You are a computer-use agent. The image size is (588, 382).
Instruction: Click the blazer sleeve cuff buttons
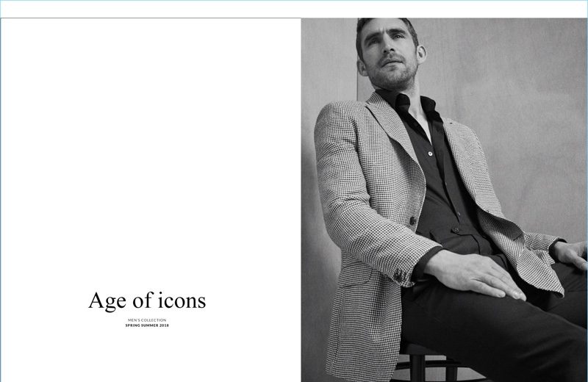398,275
